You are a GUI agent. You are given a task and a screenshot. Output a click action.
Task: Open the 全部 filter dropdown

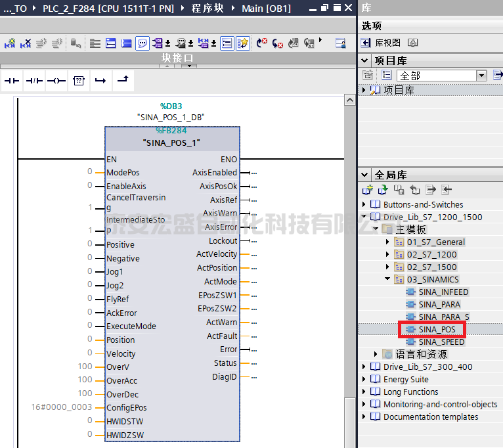click(481, 76)
